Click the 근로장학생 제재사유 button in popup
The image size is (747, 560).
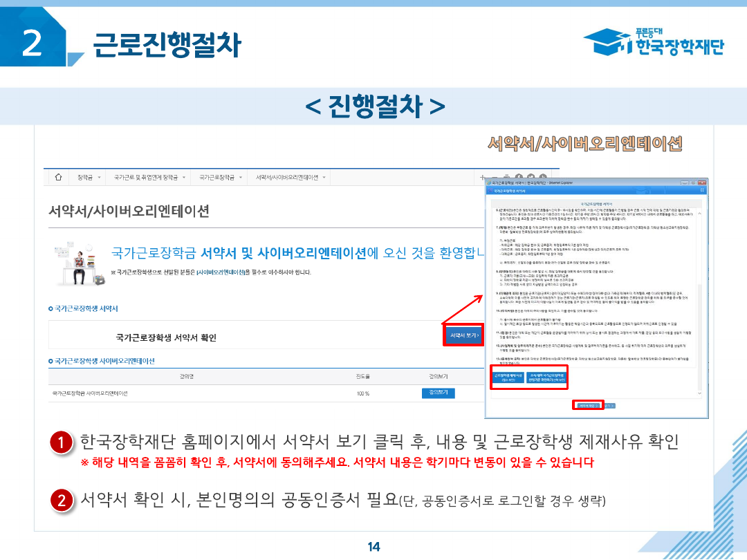[508, 377]
